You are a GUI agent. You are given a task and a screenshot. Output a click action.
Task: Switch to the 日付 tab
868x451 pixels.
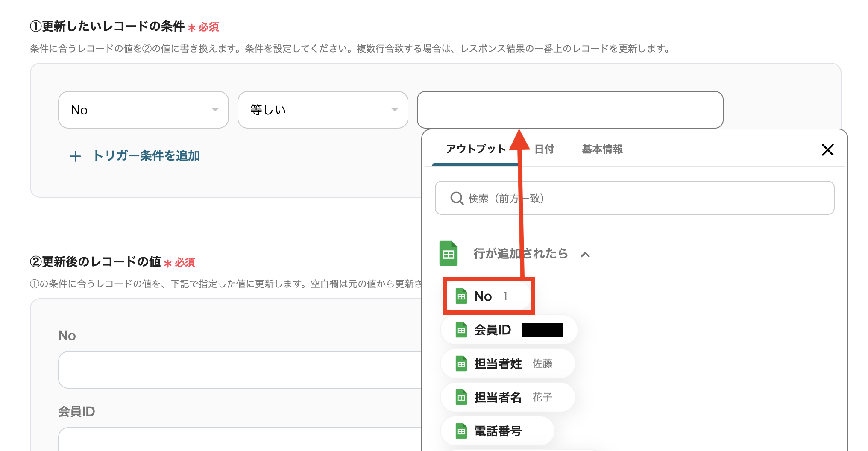(544, 149)
